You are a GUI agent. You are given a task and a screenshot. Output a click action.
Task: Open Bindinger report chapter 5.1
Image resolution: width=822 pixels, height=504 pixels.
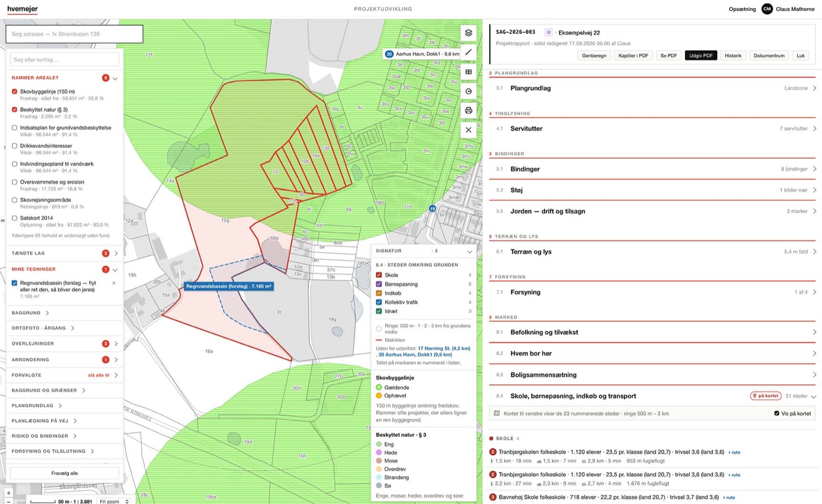coord(652,169)
